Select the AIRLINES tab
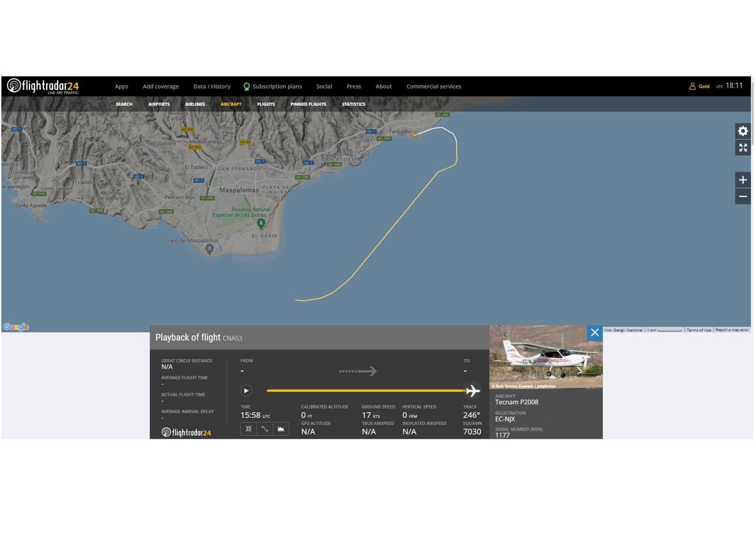 click(x=195, y=104)
